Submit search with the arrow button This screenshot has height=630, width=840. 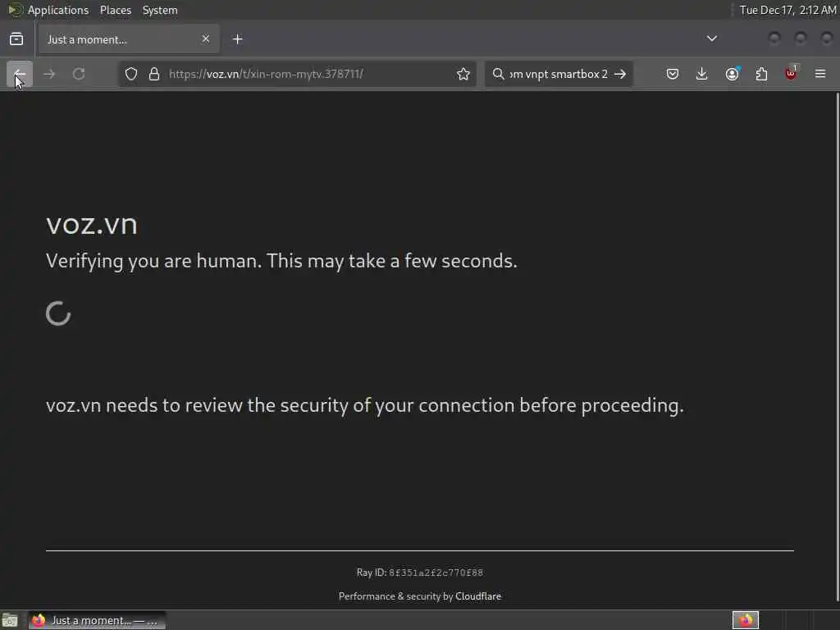pyautogui.click(x=620, y=74)
